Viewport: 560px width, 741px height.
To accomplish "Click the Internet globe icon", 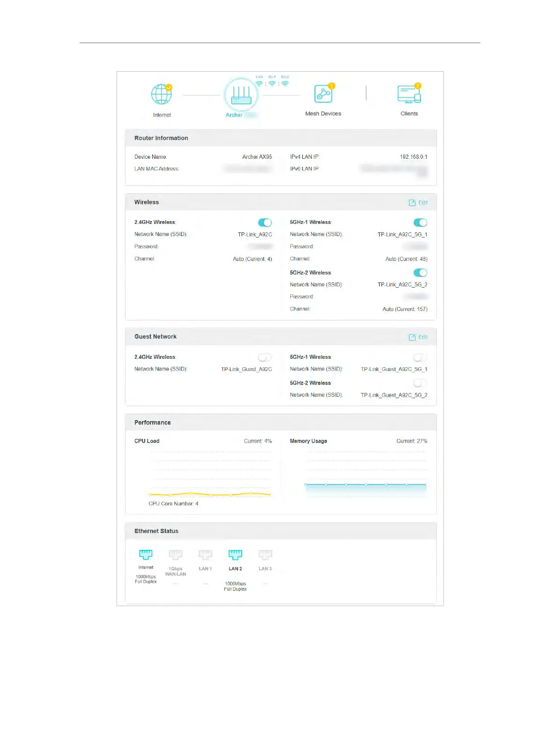I will [161, 94].
